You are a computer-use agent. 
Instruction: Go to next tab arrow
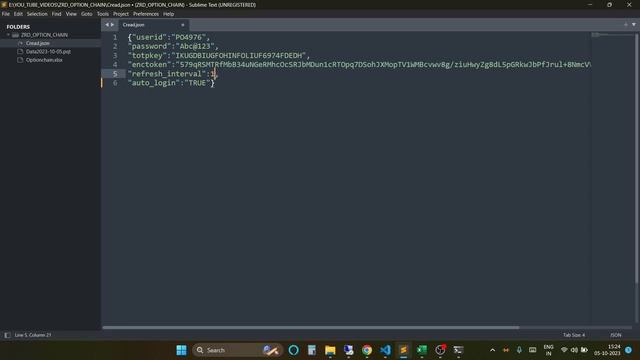(x=113, y=25)
